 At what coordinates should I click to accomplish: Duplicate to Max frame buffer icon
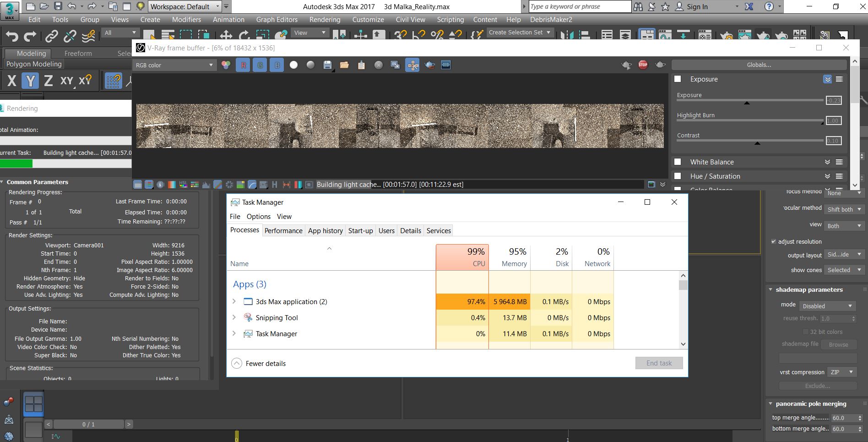[395, 65]
